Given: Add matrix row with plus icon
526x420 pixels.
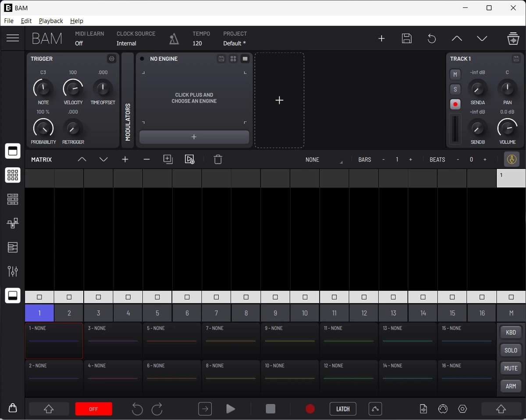Looking at the screenshot, I should click(125, 159).
